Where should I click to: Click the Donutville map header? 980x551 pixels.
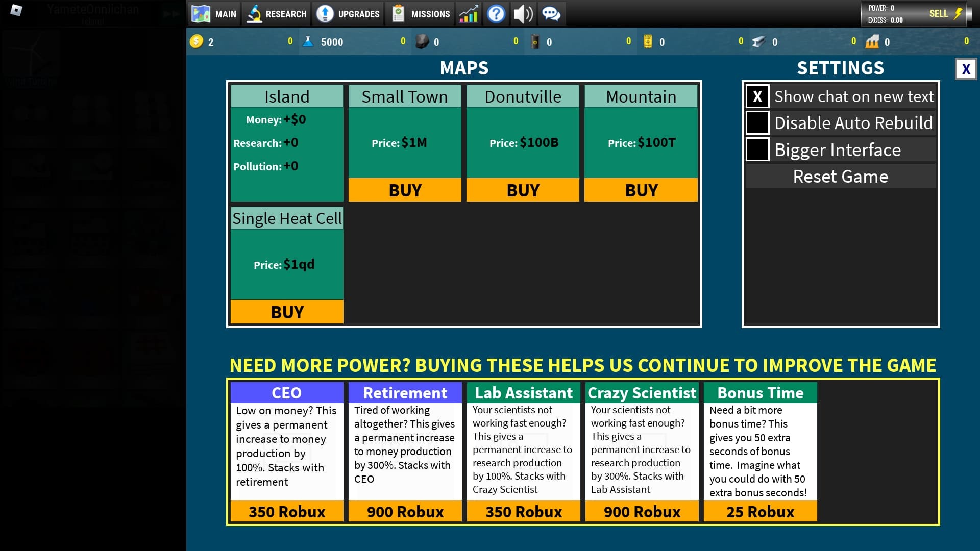tap(523, 96)
